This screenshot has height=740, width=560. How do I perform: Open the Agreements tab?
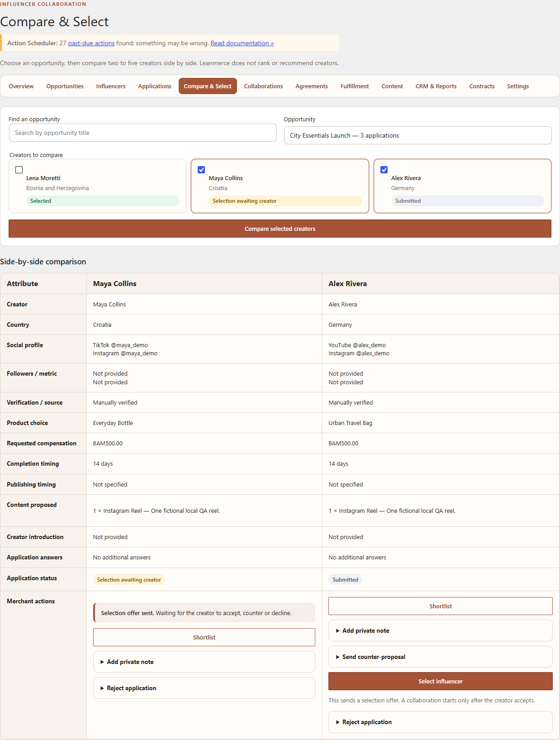[312, 86]
